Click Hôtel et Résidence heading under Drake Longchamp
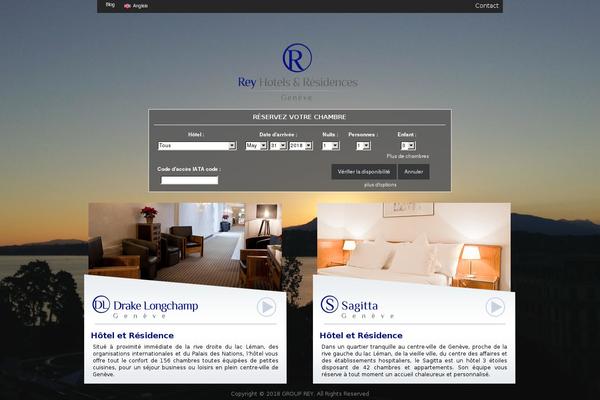This screenshot has height=400, width=600. pyautogui.click(x=132, y=336)
